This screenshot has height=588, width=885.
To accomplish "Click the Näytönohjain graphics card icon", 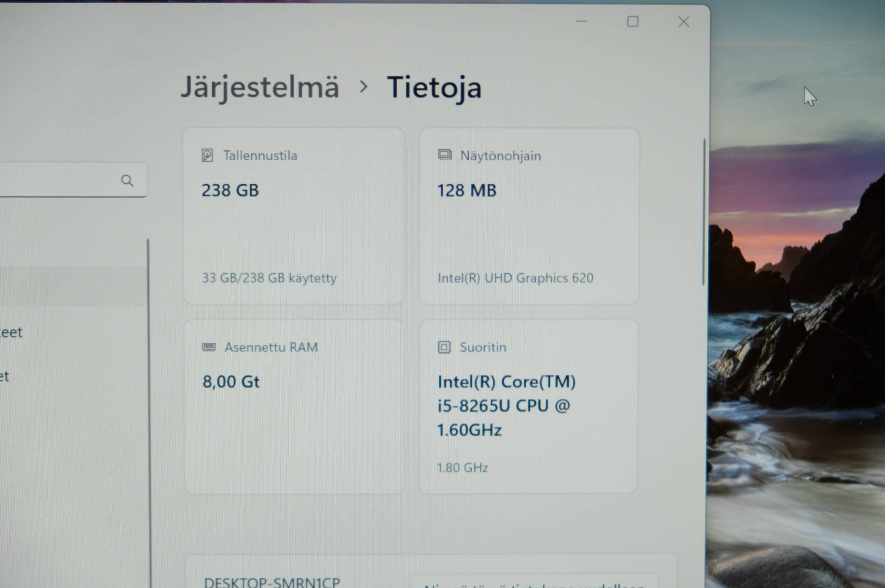I will tap(445, 154).
